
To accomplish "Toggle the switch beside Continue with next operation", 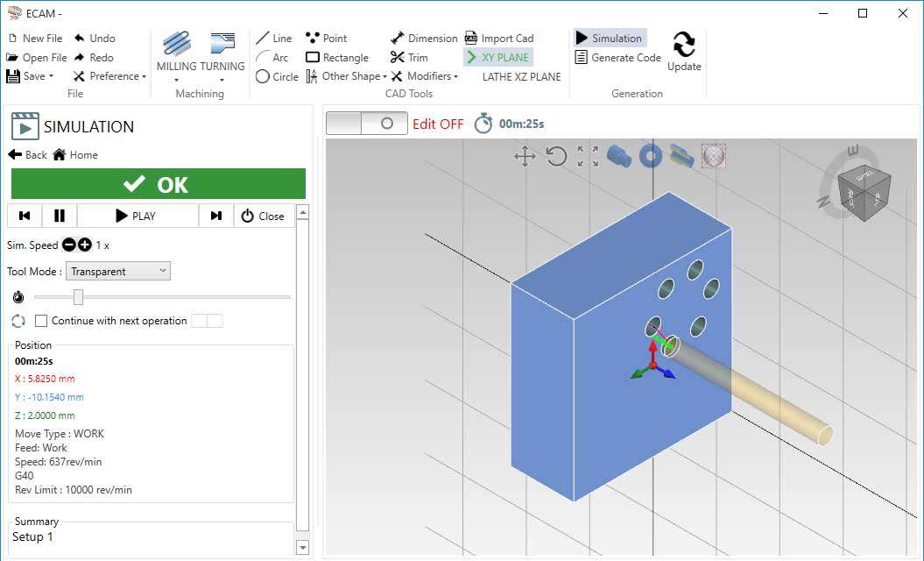I will (x=207, y=321).
